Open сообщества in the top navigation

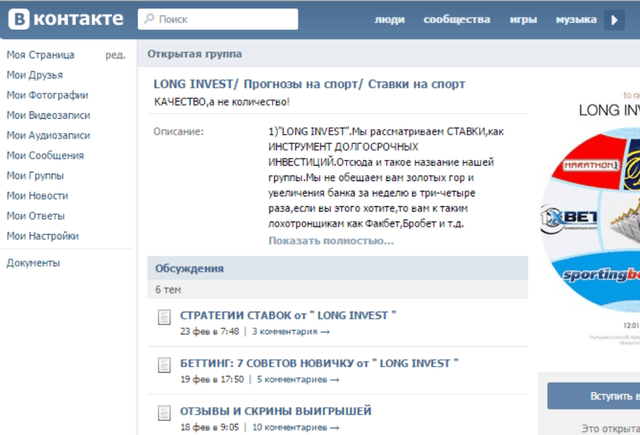coord(457,19)
